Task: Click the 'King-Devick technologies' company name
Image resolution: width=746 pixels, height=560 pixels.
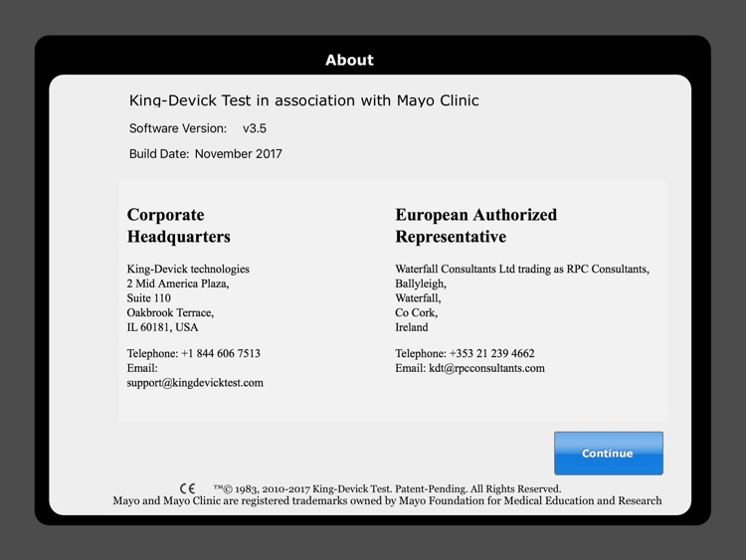Action: pos(188,269)
